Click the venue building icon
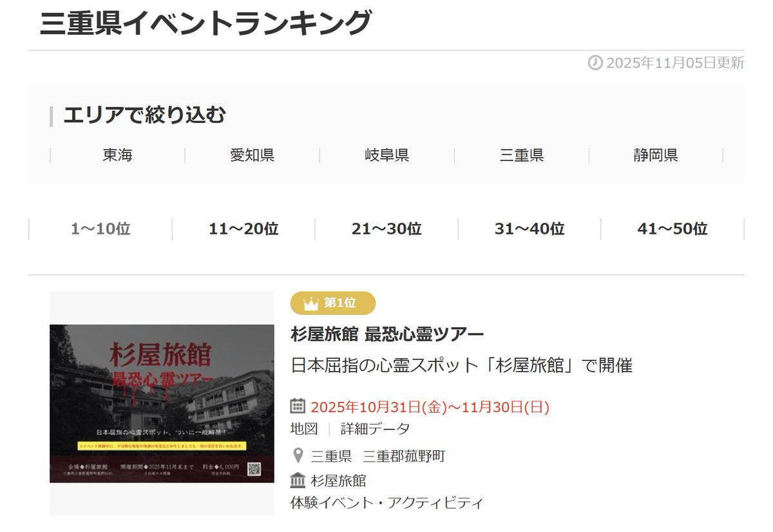Image resolution: width=773 pixels, height=532 pixels. (298, 480)
